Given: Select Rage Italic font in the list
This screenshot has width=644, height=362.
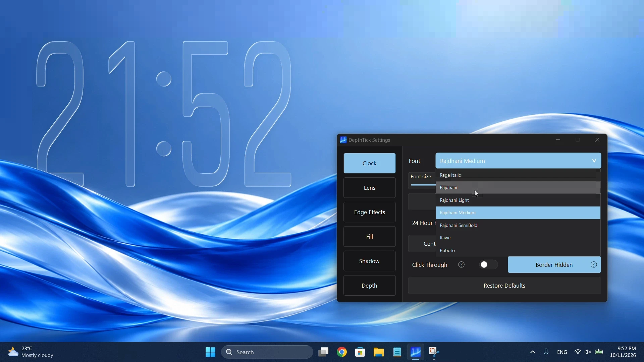Looking at the screenshot, I should pos(517,175).
